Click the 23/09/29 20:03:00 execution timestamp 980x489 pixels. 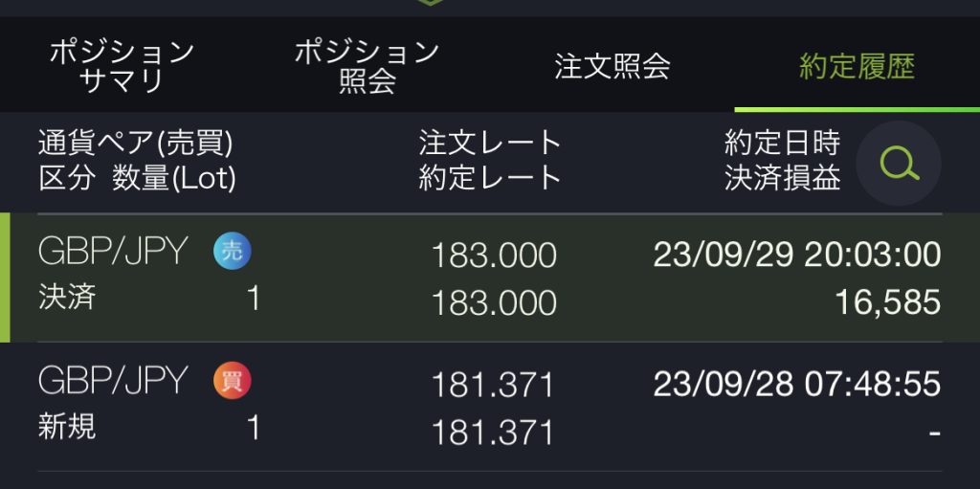click(x=796, y=256)
